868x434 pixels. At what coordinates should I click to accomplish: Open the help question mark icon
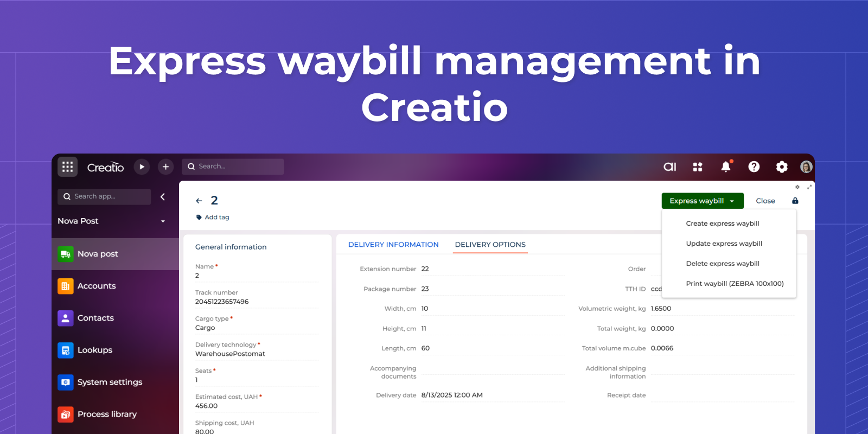click(754, 167)
